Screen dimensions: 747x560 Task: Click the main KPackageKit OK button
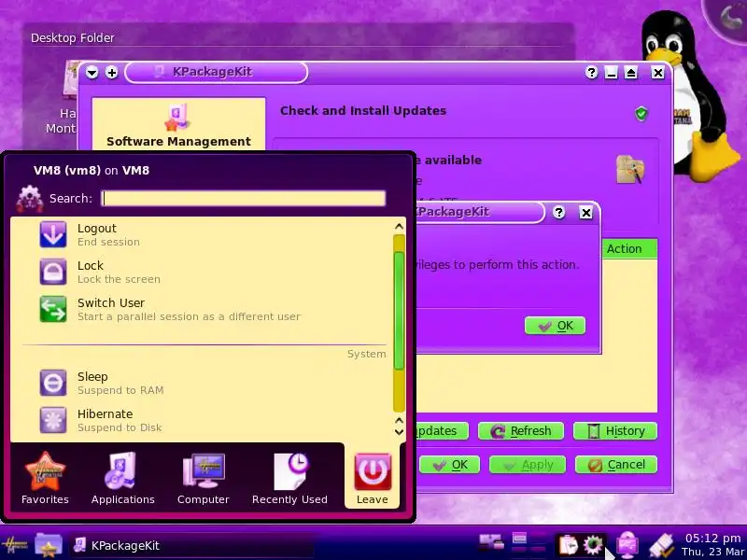coord(450,465)
